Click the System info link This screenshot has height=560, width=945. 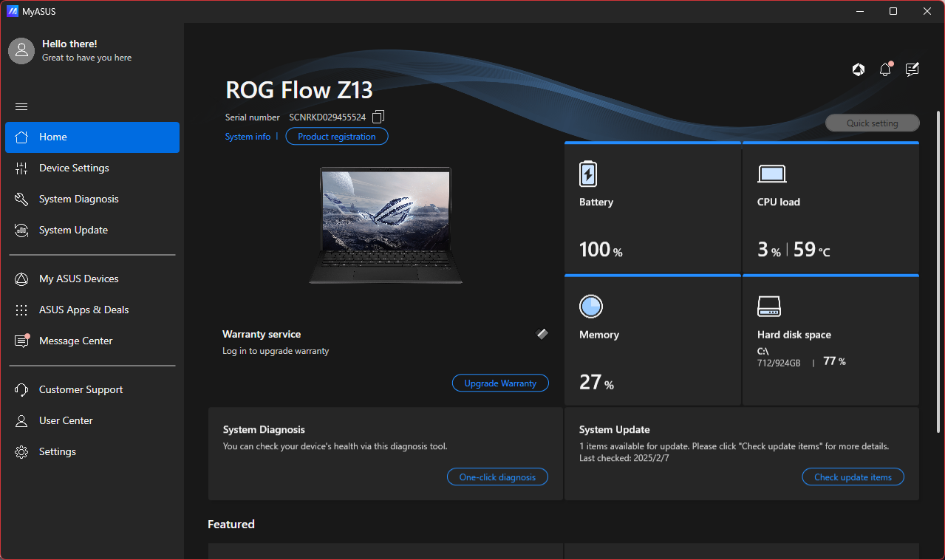tap(248, 137)
